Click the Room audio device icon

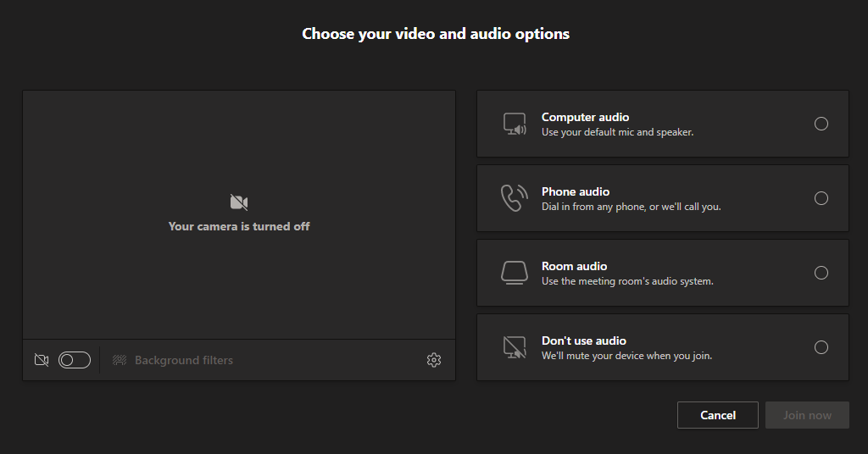(515, 273)
